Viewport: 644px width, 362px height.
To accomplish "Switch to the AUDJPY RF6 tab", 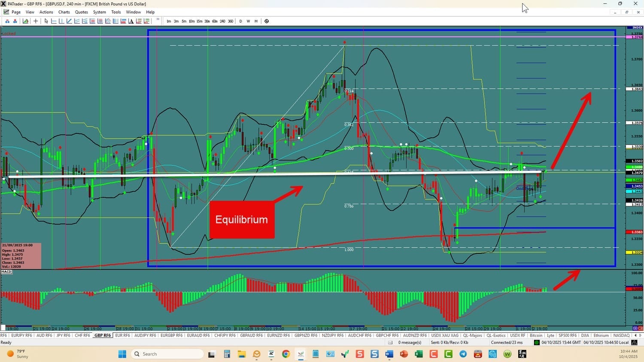I will 145,335.
